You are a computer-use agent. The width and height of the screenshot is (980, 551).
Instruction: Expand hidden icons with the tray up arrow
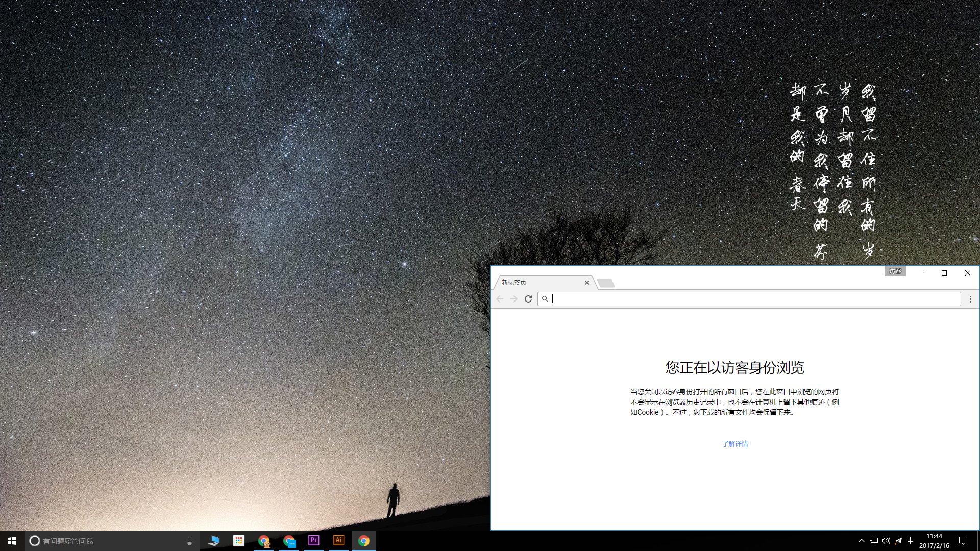pos(862,541)
